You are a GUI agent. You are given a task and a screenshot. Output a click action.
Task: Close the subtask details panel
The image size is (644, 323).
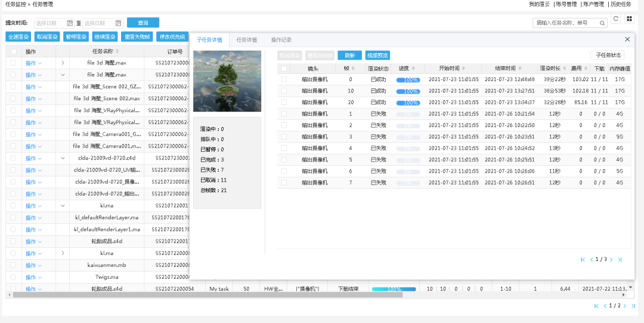point(627,39)
